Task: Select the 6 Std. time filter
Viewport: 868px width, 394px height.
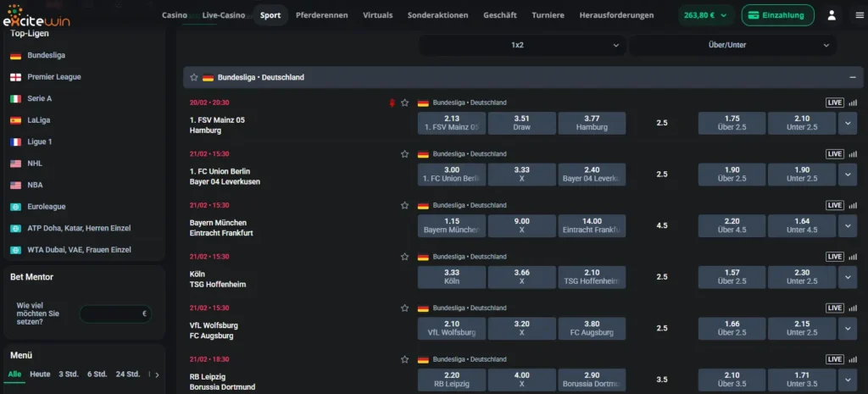Action: tap(97, 374)
